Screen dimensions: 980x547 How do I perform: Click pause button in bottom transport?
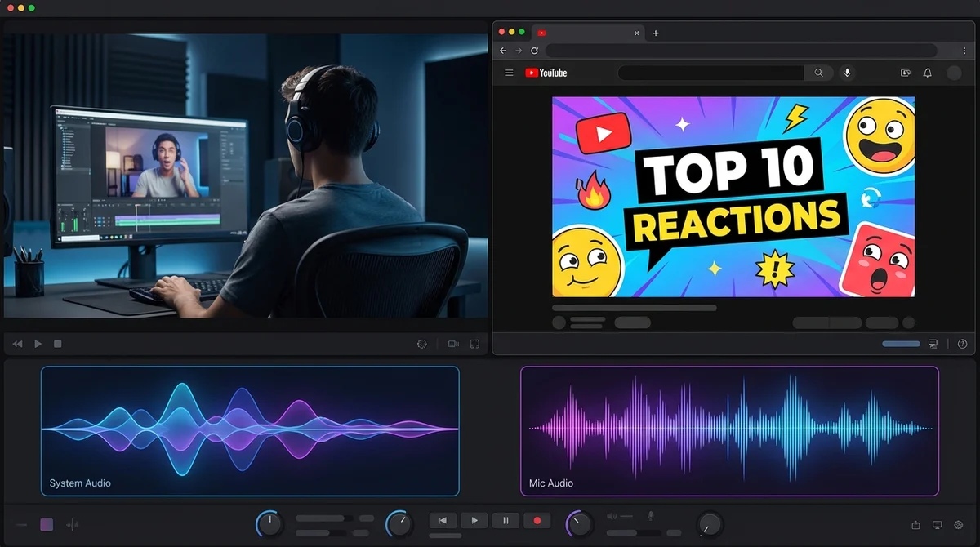point(506,520)
